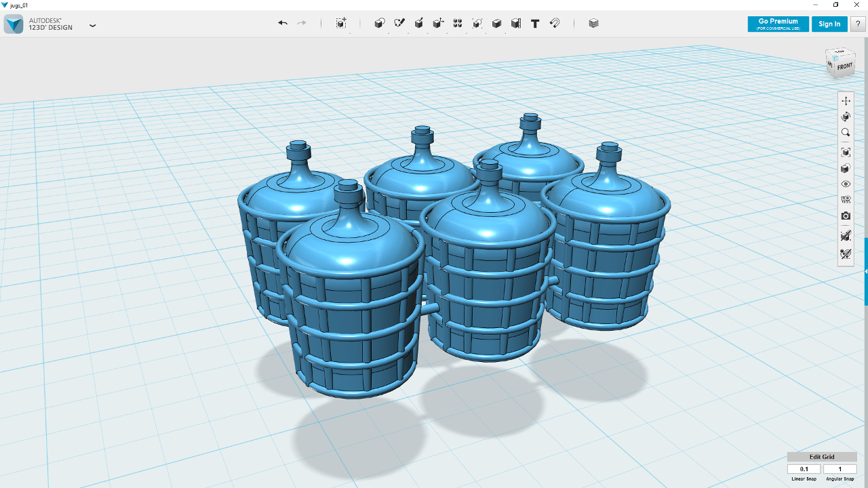Open the Sketch tool

[399, 23]
